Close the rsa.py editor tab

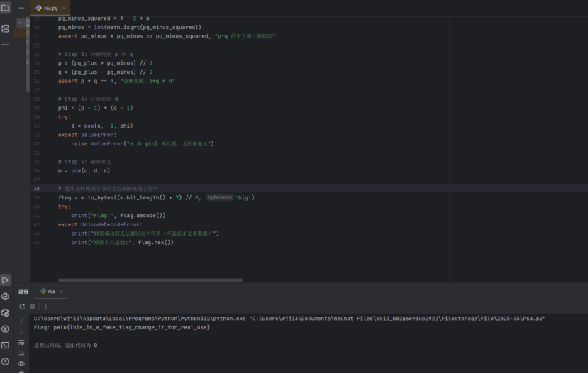coord(64,8)
